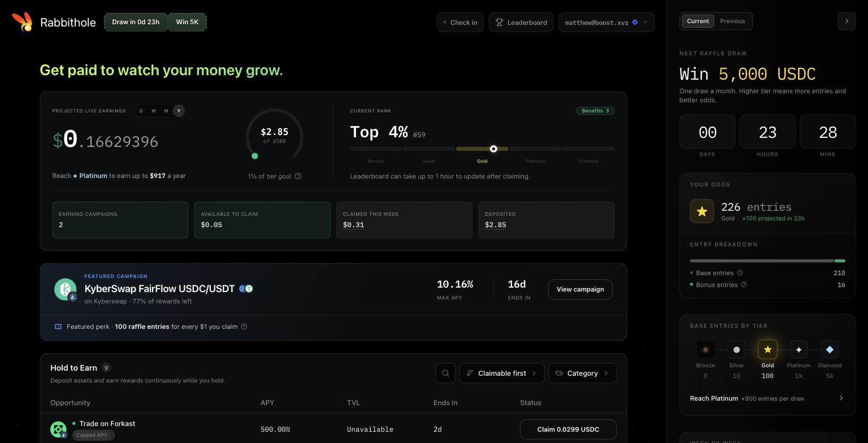Screen dimensions: 868x443
Task: Open the Claimable first sort dropdown
Action: [502, 373]
